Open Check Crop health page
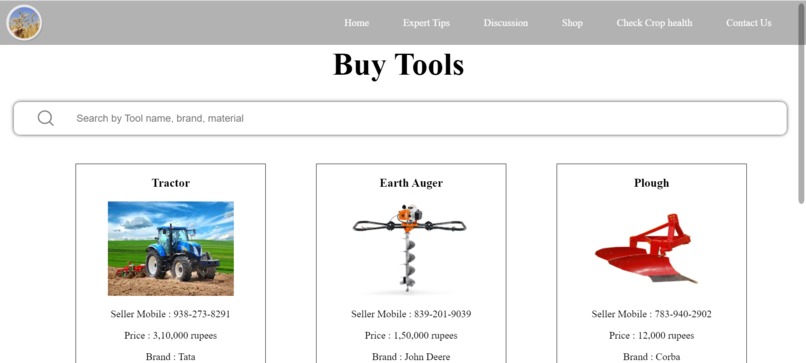806x363 pixels. point(654,23)
